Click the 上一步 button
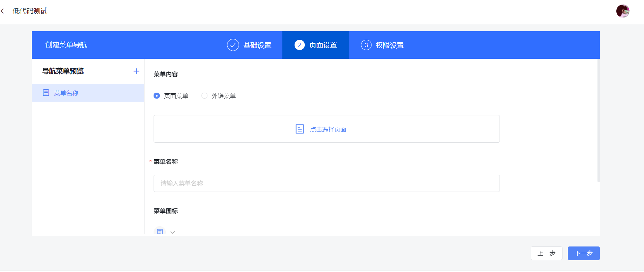The height and width of the screenshot is (272, 644). 546,253
